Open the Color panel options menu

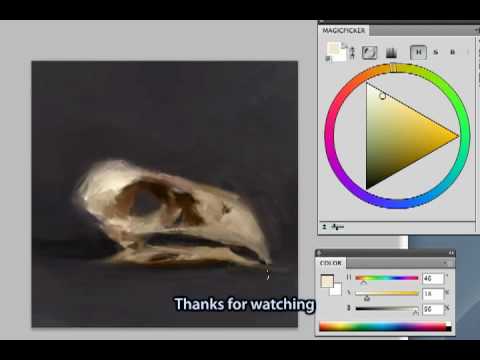(445, 263)
